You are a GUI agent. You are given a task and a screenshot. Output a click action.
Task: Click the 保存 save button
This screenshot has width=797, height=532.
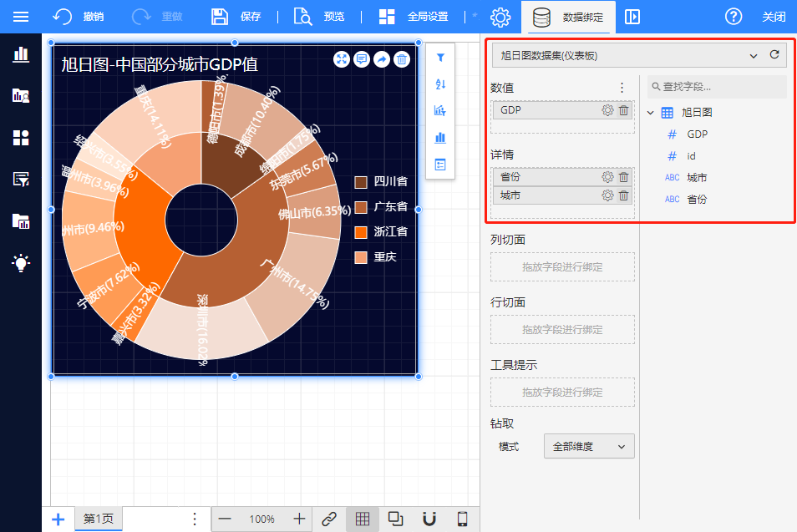236,17
